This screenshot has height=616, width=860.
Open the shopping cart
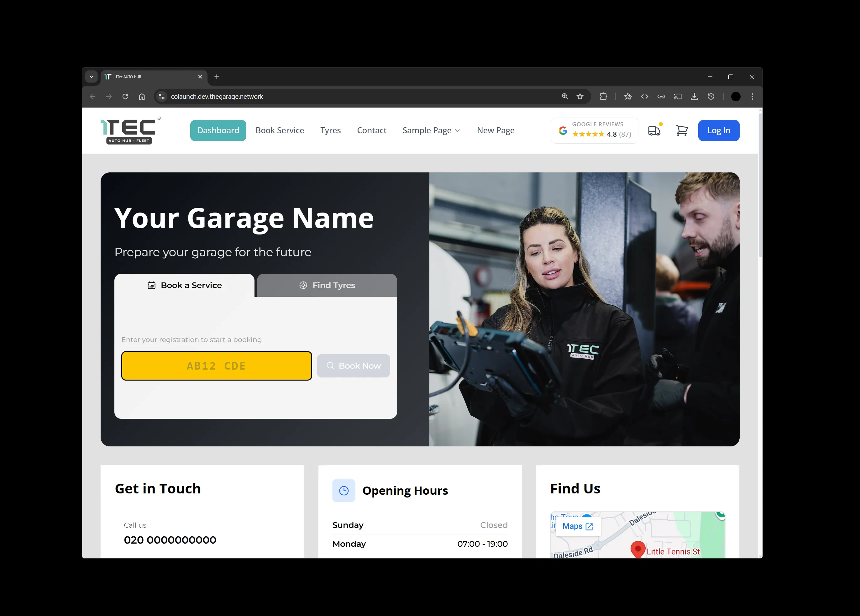coord(682,130)
